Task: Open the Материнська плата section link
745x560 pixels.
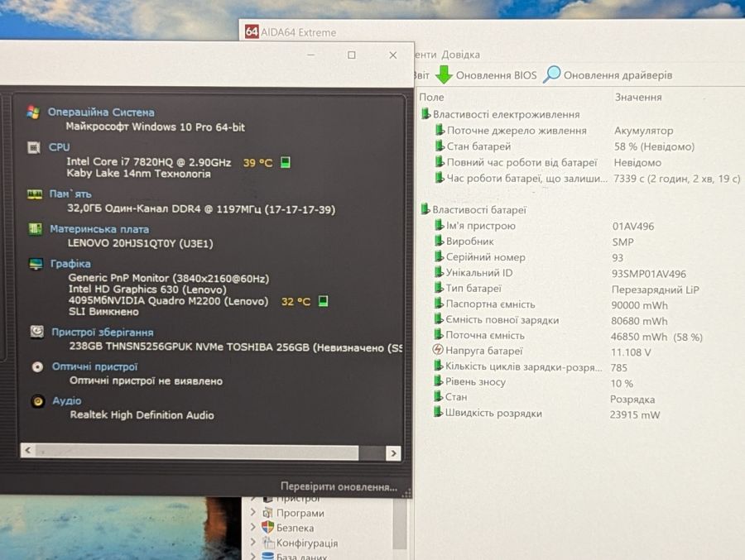Action: pyautogui.click(x=100, y=229)
